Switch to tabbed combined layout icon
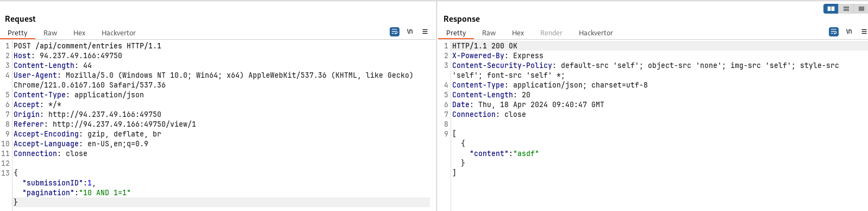 click(x=861, y=9)
